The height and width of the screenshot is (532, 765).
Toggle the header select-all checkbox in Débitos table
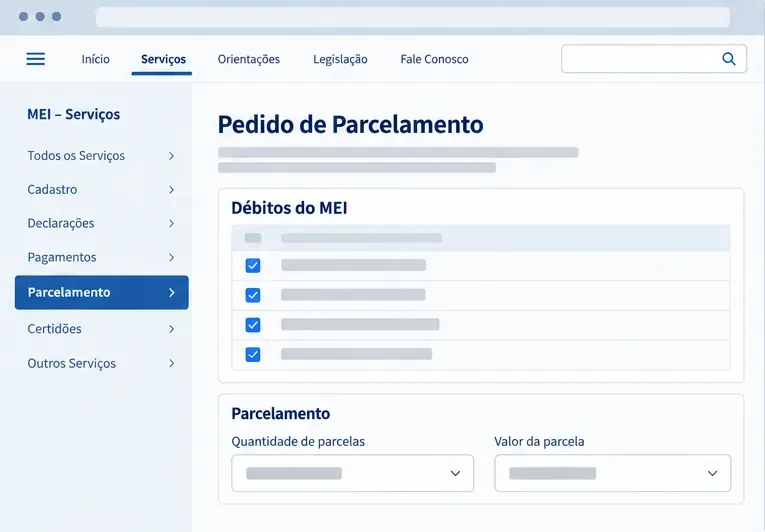tap(253, 238)
